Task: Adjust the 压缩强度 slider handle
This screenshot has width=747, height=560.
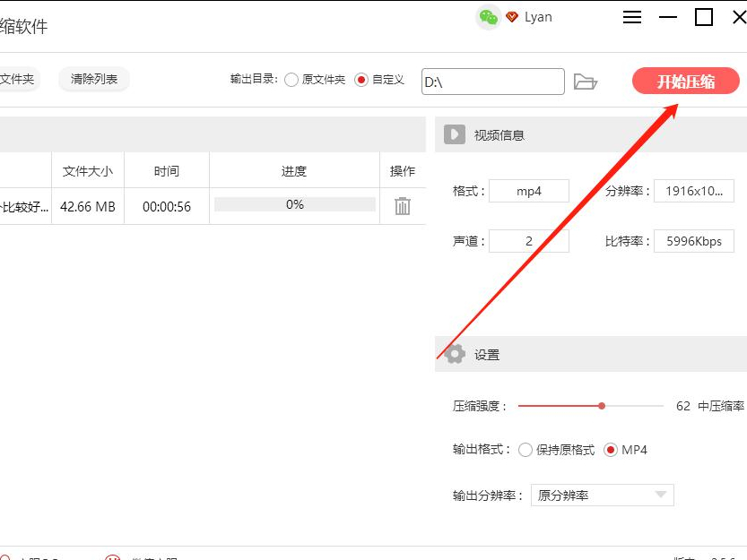Action: (602, 406)
